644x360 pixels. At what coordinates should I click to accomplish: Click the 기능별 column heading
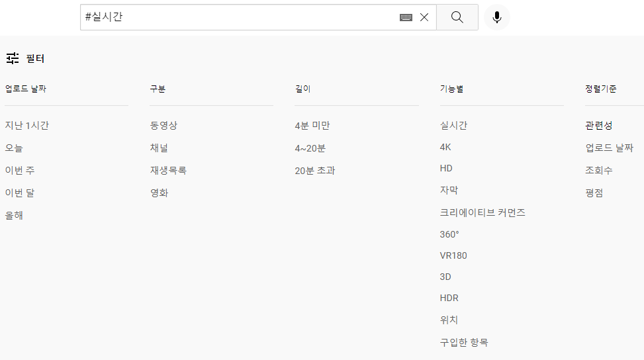pos(452,89)
